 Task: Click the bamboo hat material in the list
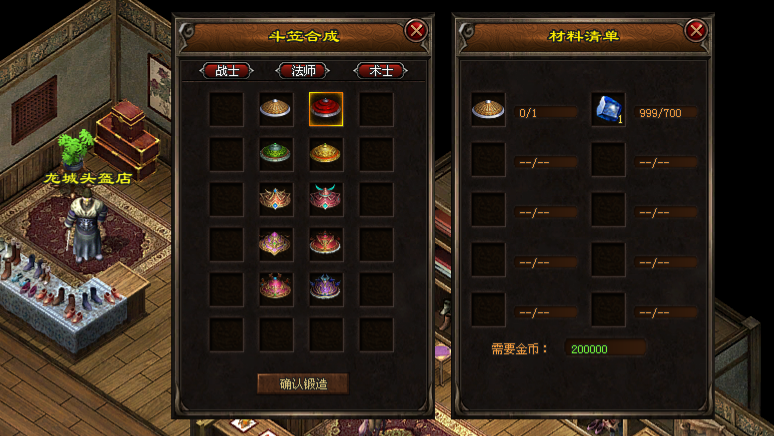[x=488, y=109]
